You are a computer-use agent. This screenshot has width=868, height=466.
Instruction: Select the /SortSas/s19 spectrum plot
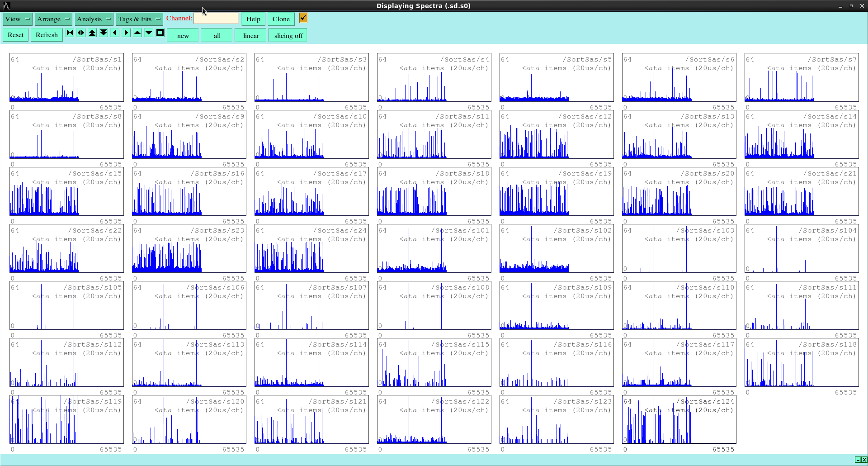tap(557, 191)
